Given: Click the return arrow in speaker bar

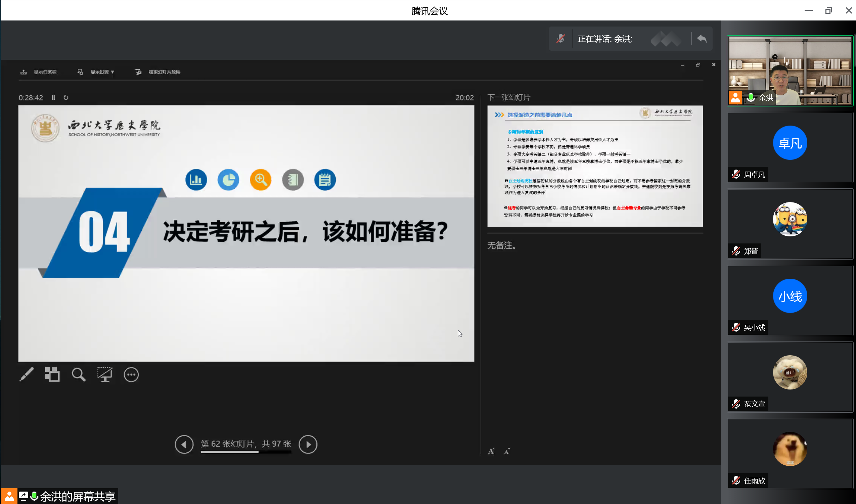Looking at the screenshot, I should [702, 39].
